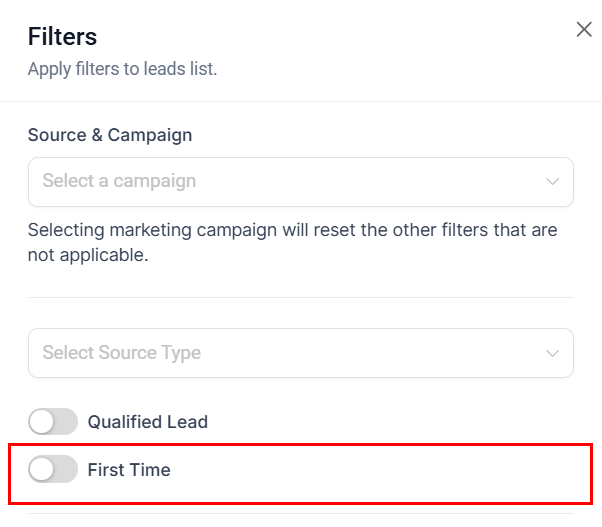The height and width of the screenshot is (527, 602).
Task: Turn on the First Time toggle
Action: pyautogui.click(x=53, y=469)
